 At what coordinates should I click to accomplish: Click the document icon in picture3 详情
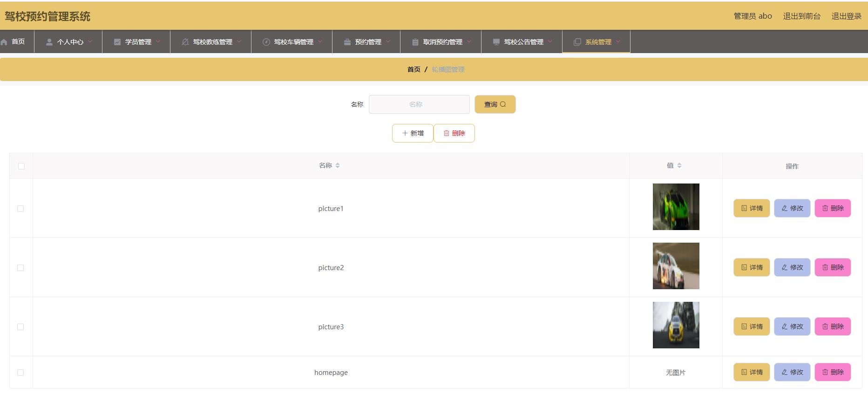point(744,326)
